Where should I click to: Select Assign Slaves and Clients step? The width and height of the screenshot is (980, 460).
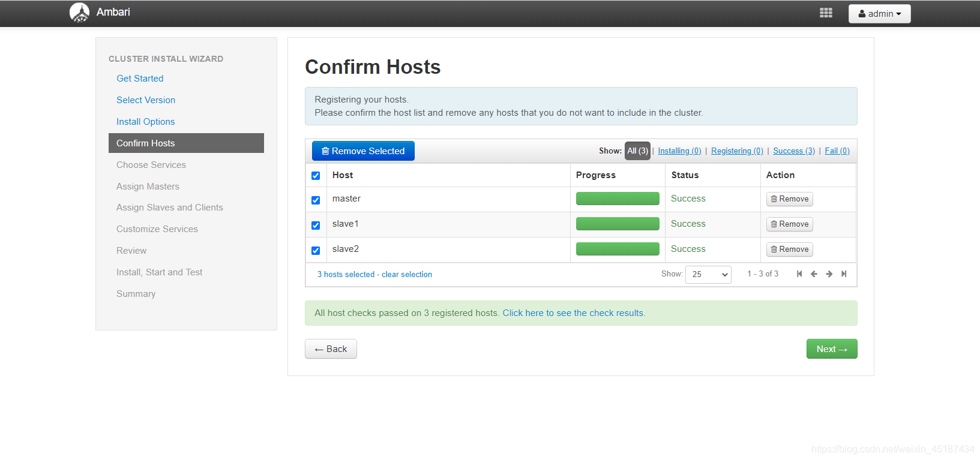click(x=170, y=208)
